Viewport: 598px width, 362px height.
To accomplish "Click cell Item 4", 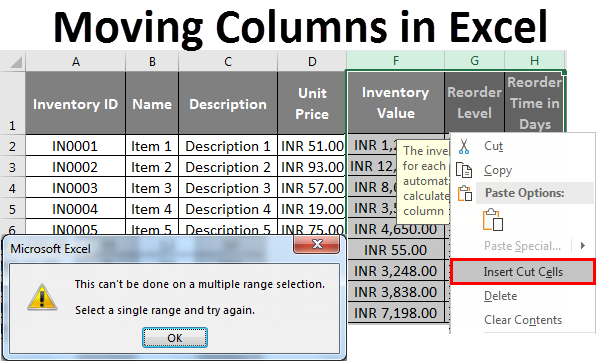I will [152, 208].
